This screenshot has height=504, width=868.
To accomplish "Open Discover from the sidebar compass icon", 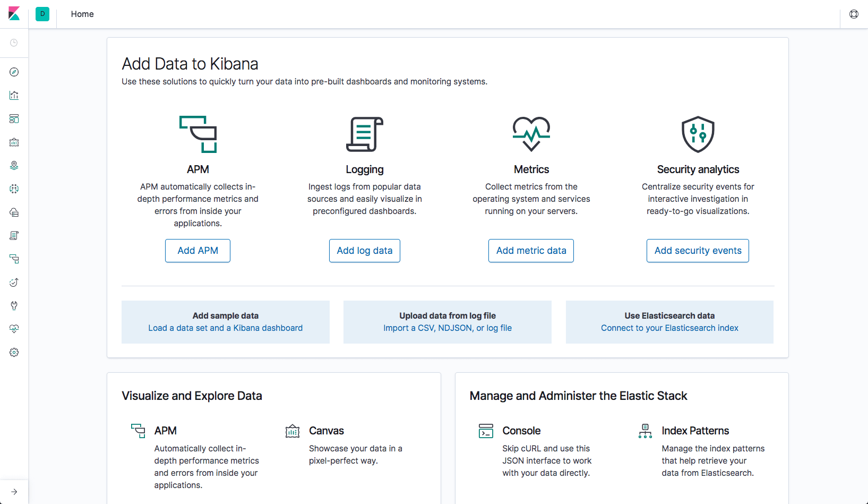I will click(x=14, y=72).
